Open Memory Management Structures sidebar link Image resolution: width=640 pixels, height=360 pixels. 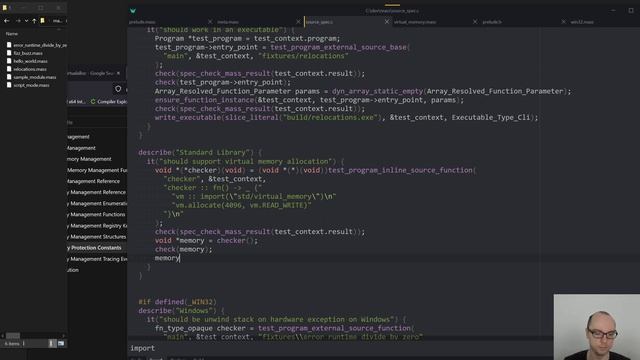pyautogui.click(x=97, y=237)
